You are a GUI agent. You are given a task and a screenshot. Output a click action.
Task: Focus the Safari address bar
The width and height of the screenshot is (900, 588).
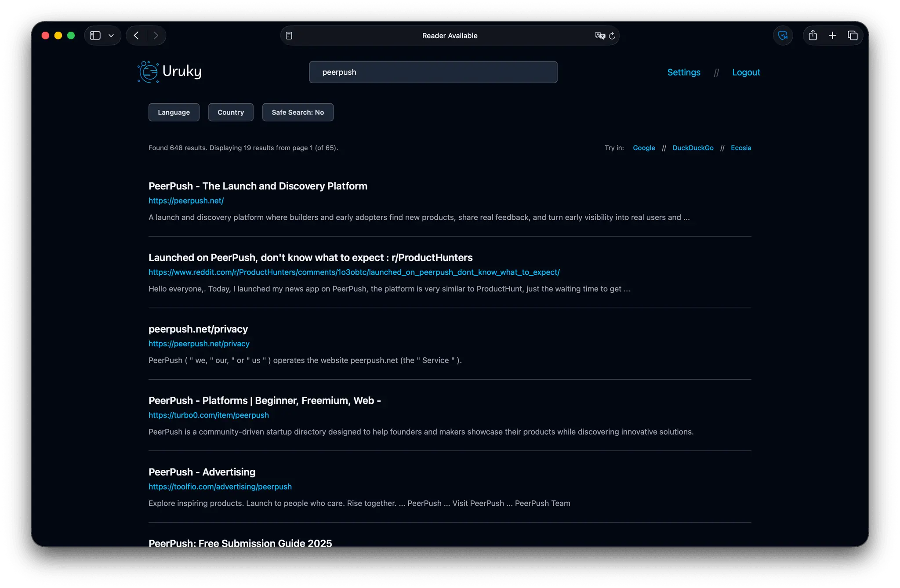tap(450, 36)
